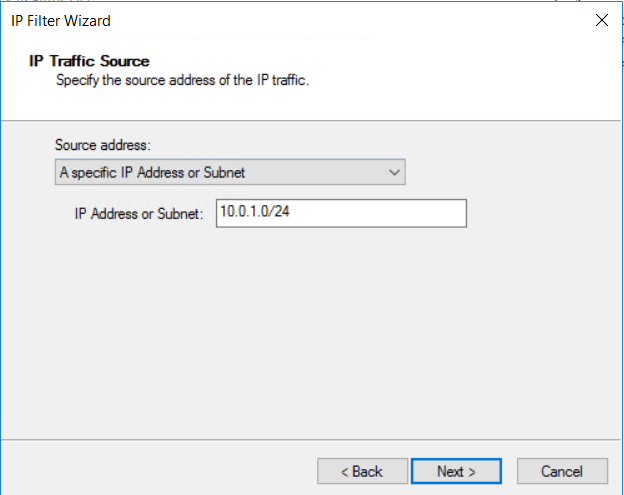Close the IP Filter Wizard window
The height and width of the screenshot is (495, 624).
tap(601, 20)
